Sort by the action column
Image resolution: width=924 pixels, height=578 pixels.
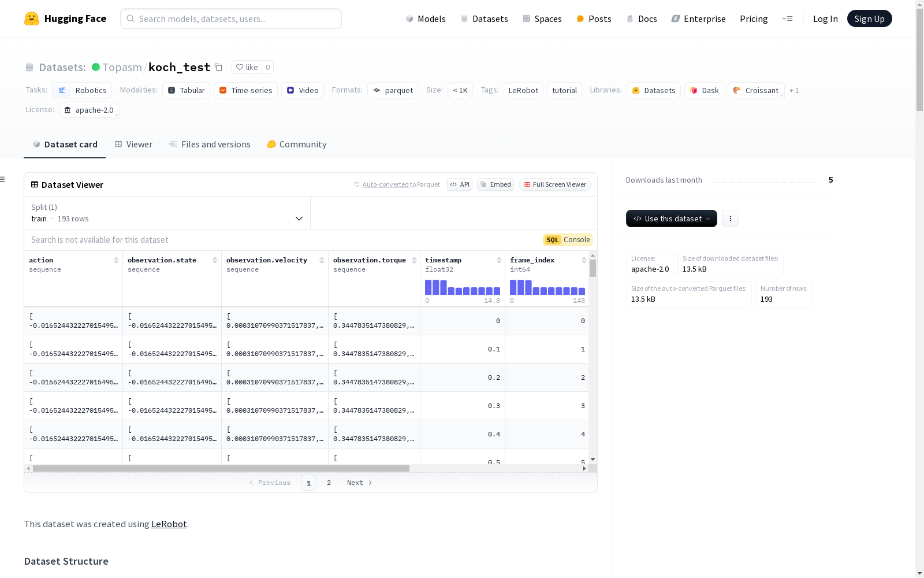pos(116,260)
